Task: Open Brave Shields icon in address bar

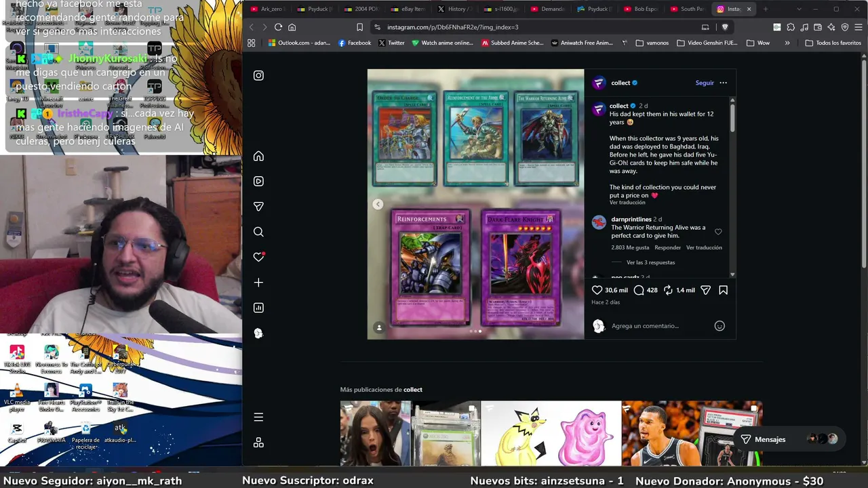Action: click(725, 27)
